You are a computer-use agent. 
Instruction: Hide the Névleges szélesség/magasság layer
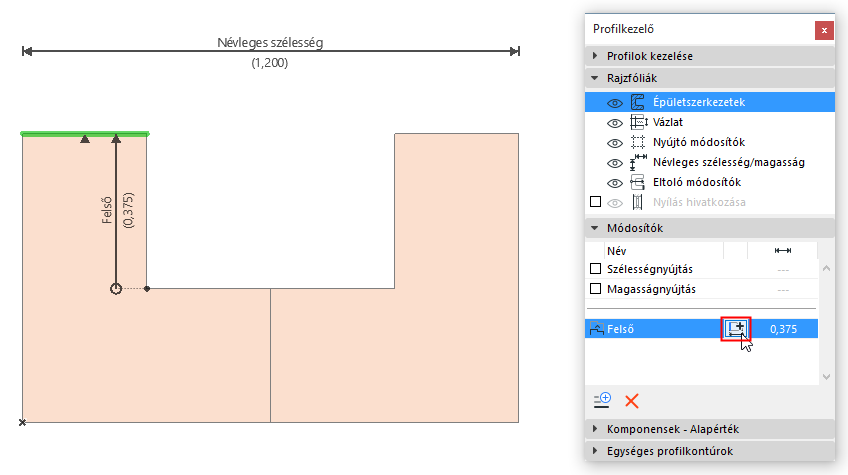(614, 163)
